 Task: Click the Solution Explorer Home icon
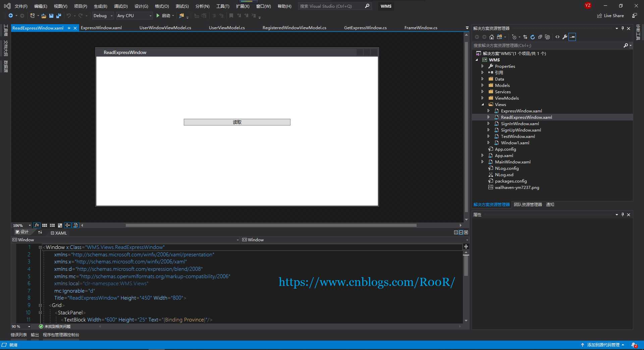[x=492, y=37]
